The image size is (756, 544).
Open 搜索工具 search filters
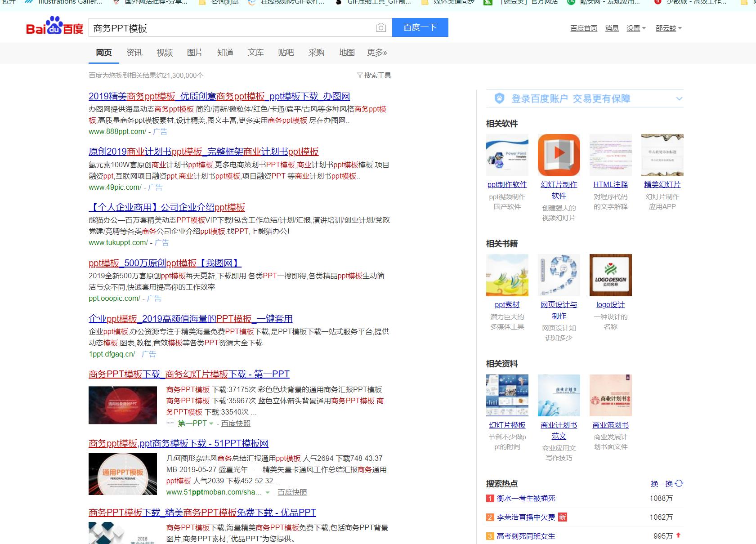tap(374, 75)
